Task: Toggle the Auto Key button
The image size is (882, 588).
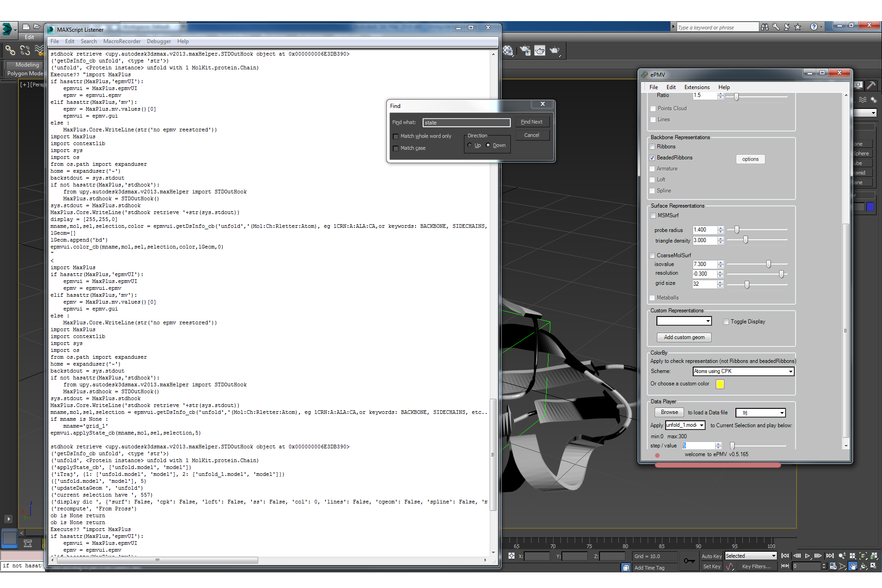Action: coord(712,556)
